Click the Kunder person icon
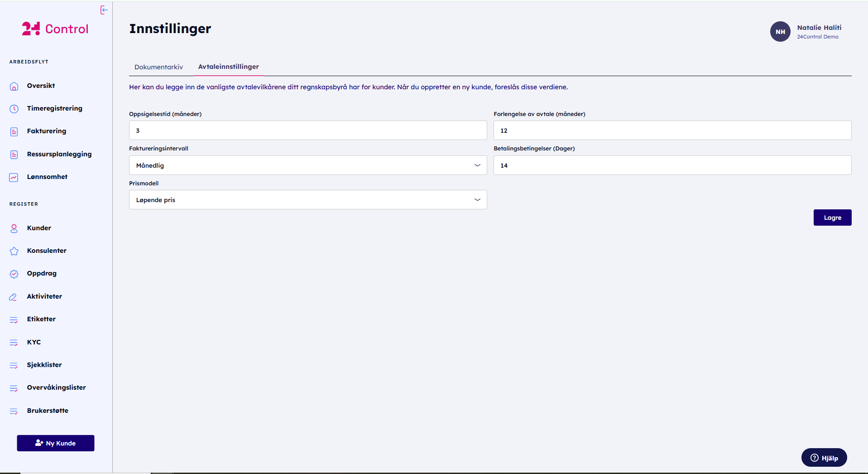 [14, 228]
